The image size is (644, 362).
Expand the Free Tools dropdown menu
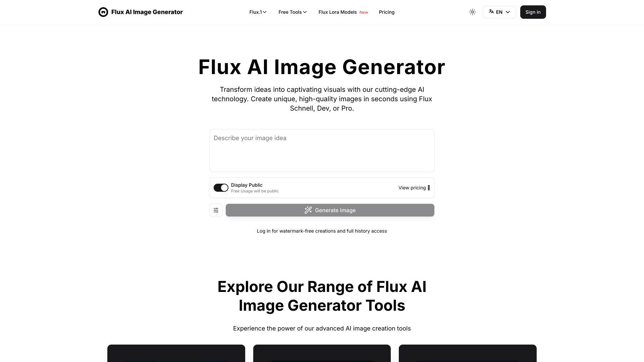coord(292,12)
